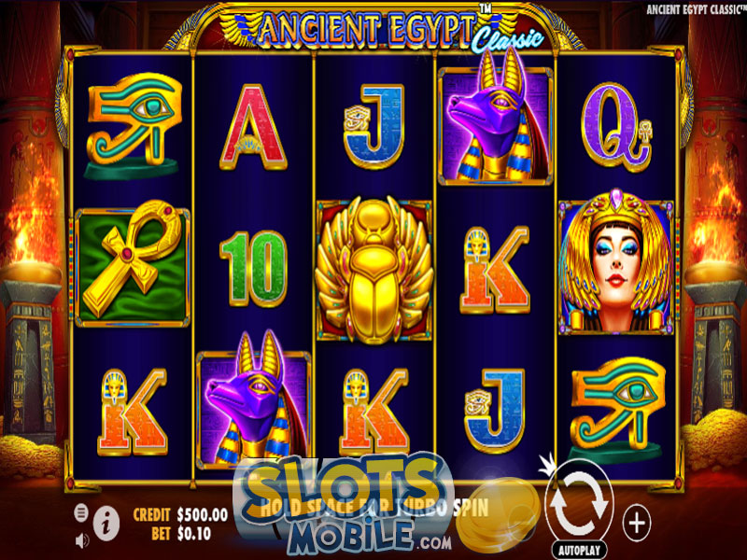
Task: Select the Eye of Horus on first reel
Action: (x=134, y=125)
